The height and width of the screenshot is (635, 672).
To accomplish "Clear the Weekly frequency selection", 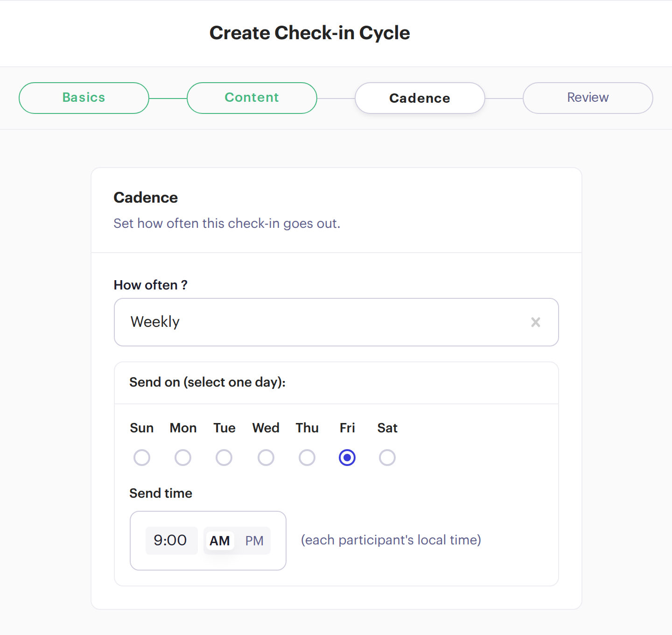I will (536, 322).
